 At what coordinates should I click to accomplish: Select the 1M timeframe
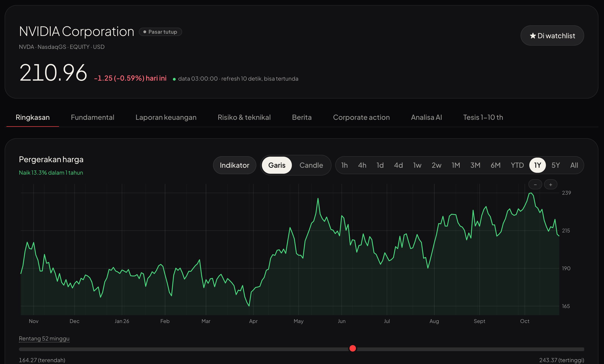click(x=456, y=165)
